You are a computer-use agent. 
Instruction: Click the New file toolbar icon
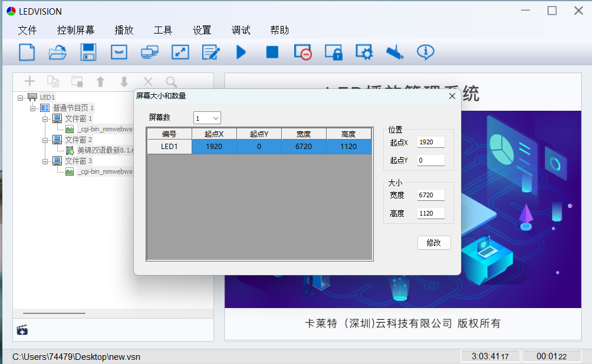point(27,52)
